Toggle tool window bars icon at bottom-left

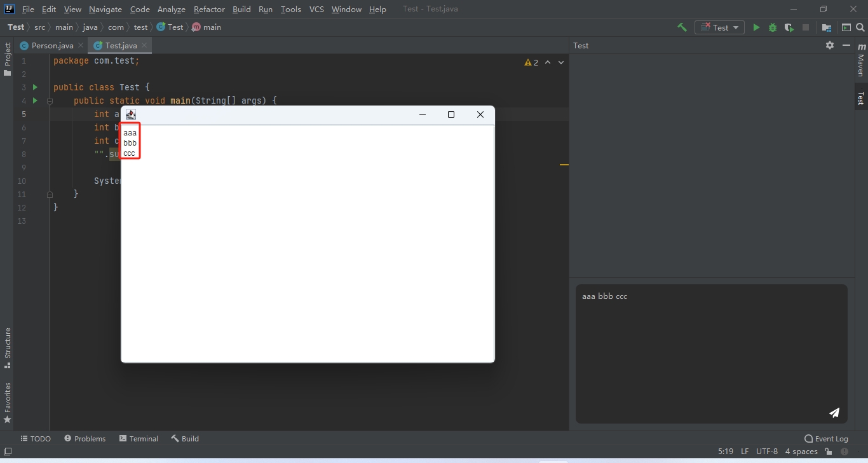(8, 452)
